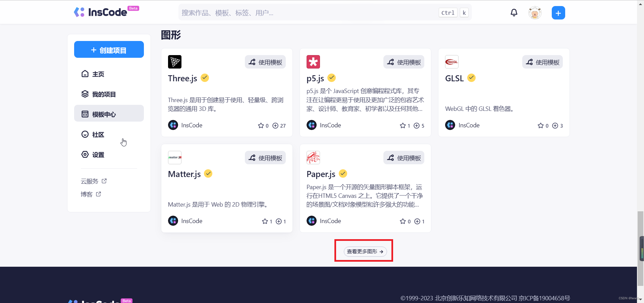Screen dimensions: 644x303
Task: Use the Paper.js template
Action: point(404,158)
